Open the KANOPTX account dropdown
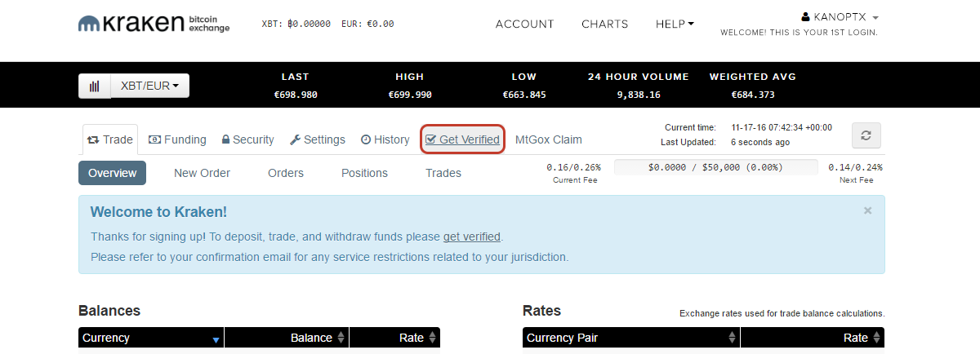 (840, 16)
